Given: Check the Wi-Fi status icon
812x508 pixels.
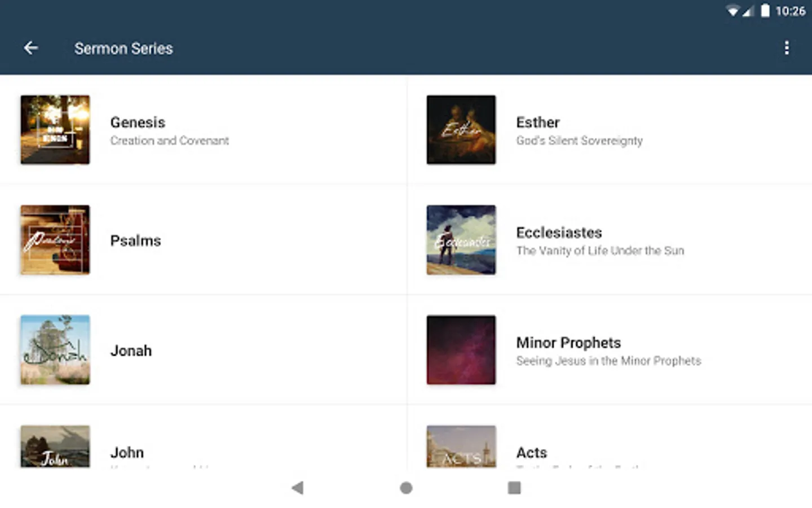Looking at the screenshot, I should [x=732, y=11].
